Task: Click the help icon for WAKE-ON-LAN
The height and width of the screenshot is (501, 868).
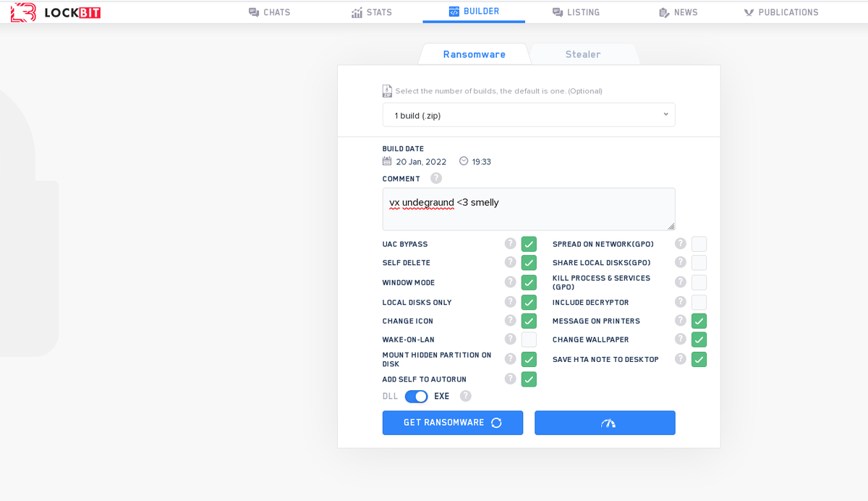Action: tap(511, 339)
